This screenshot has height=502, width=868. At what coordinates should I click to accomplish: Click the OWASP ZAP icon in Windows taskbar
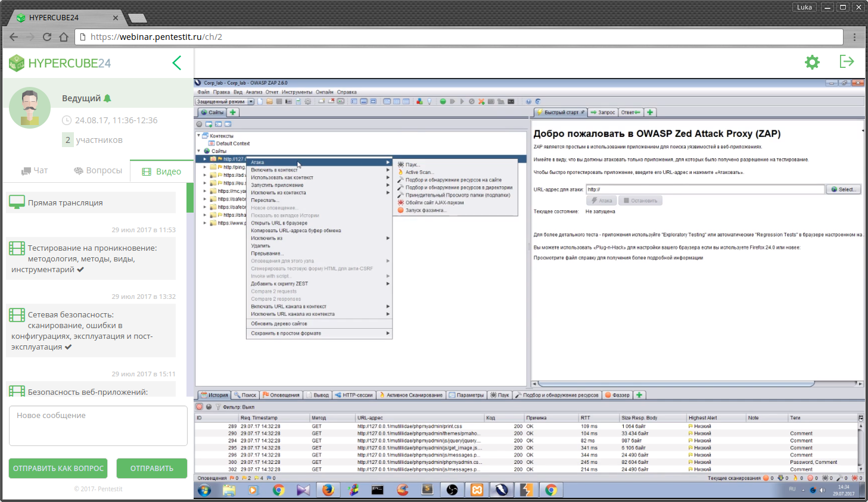pos(502,490)
